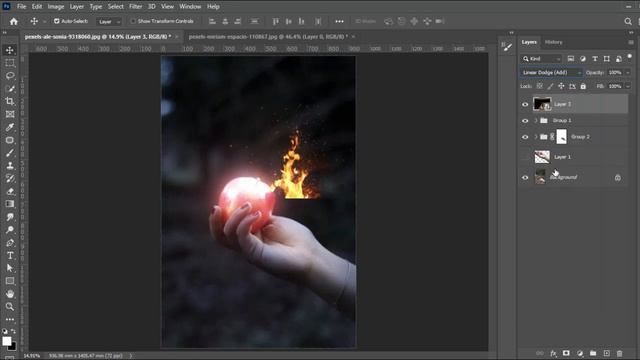Screen dimensions: 640x360
Task: Select the Dodge tool
Action: (x=10, y=229)
